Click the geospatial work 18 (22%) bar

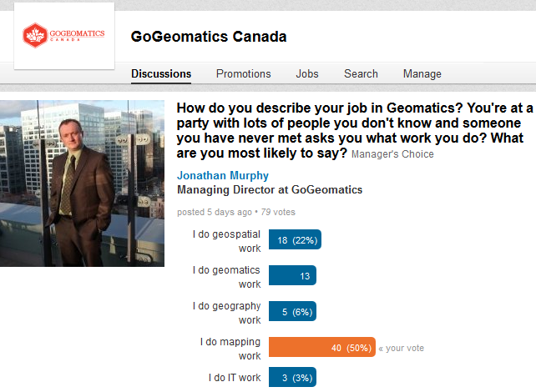(x=295, y=240)
